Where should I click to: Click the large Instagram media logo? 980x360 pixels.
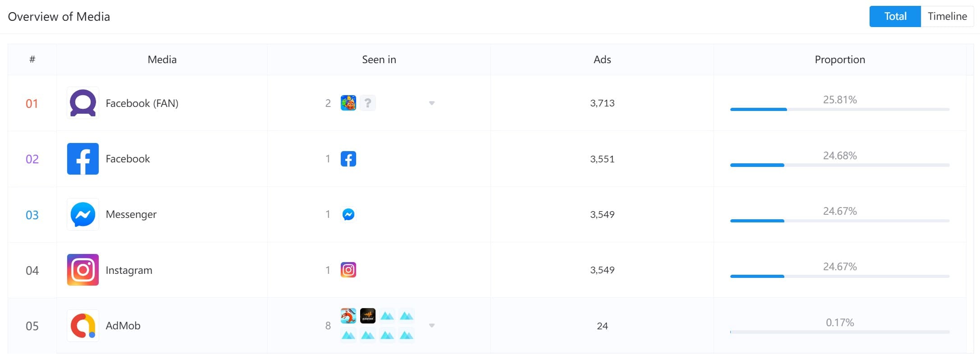pyautogui.click(x=83, y=270)
